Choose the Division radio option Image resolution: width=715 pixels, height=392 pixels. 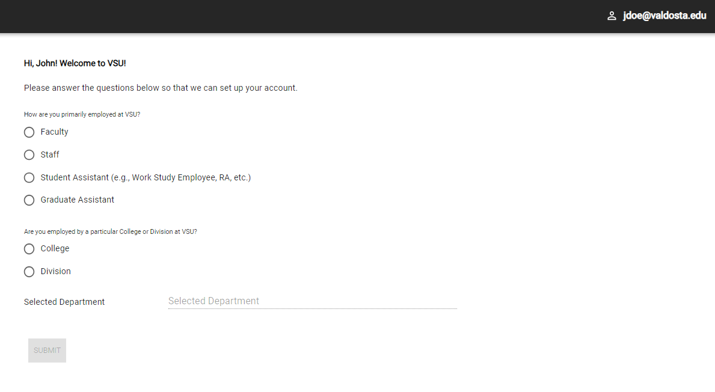point(29,272)
